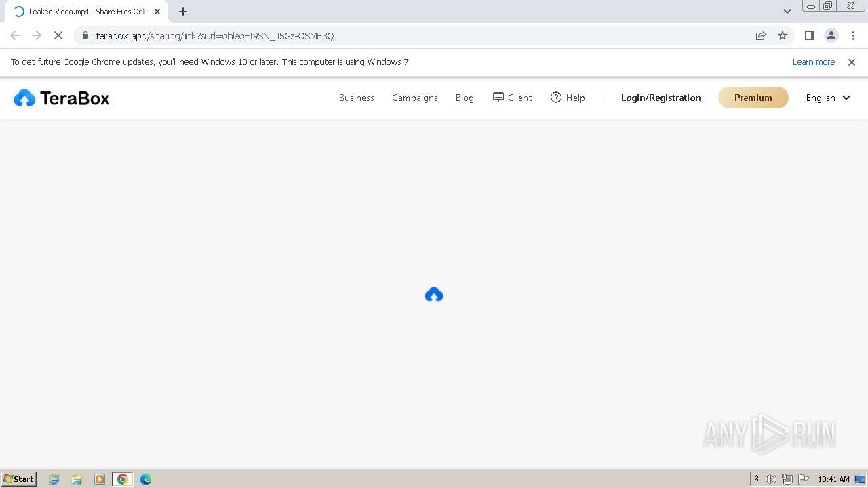
Task: Open Action Center flag icon
Action: coord(804,479)
